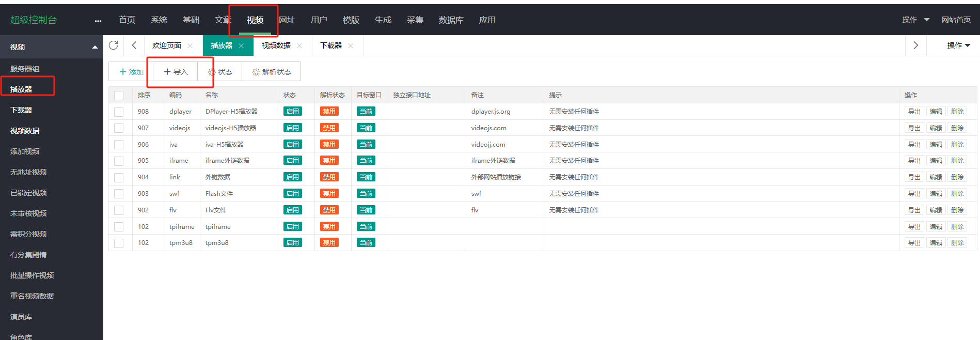The image size is (980, 340).
Task: Open the 系统 top menu
Action: coord(159,20)
